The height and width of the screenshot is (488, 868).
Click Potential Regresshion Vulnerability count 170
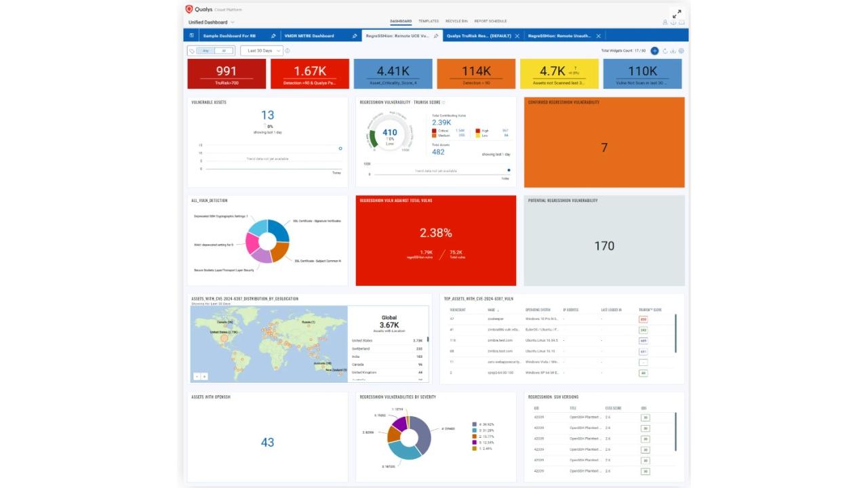coord(604,246)
